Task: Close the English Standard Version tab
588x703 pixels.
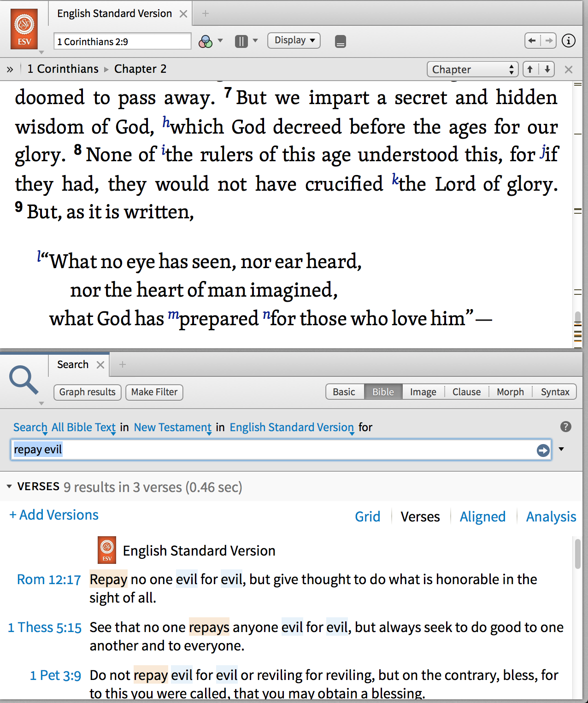Action: (183, 14)
